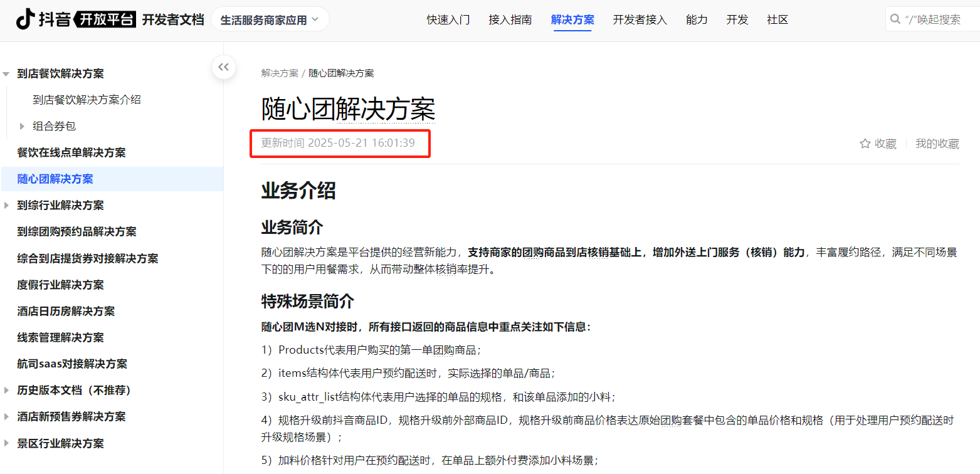The height and width of the screenshot is (474, 980).
Task: Expand 历史版本文档（不推荐） node
Action: click(x=6, y=390)
